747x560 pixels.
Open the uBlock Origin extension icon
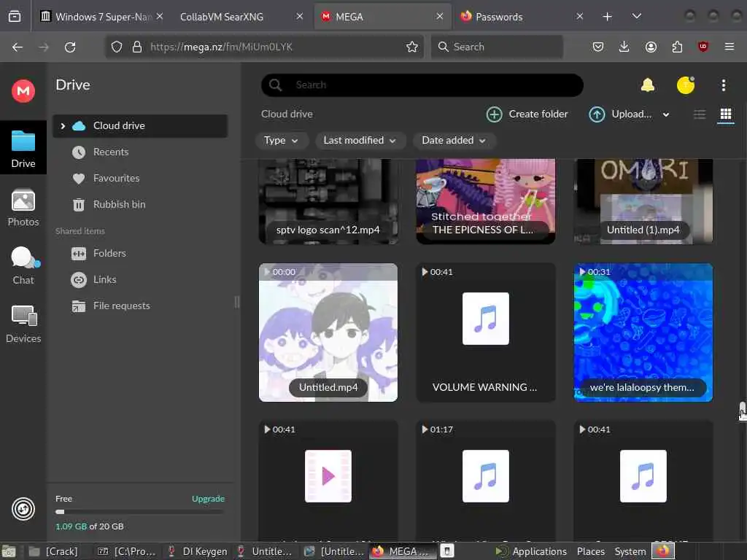click(x=703, y=47)
